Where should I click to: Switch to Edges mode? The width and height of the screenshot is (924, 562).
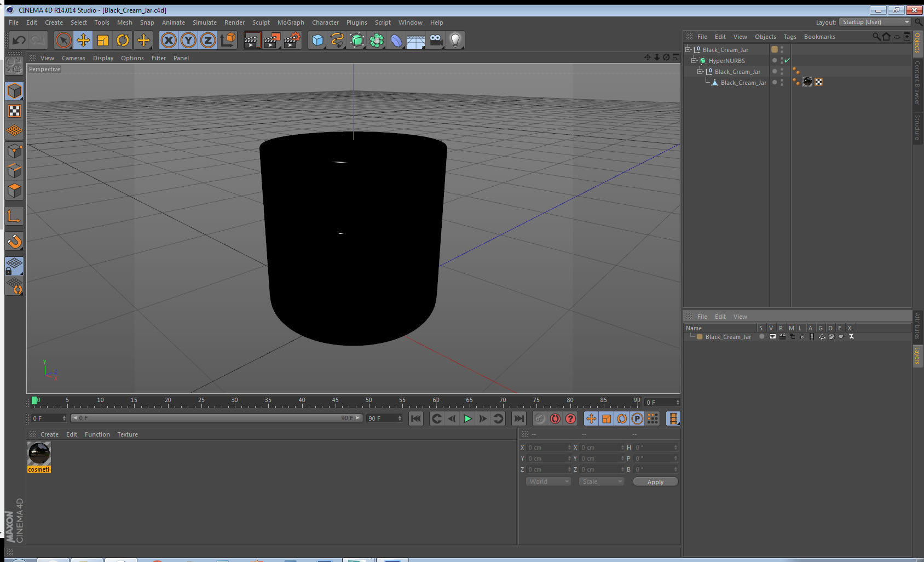coord(15,170)
